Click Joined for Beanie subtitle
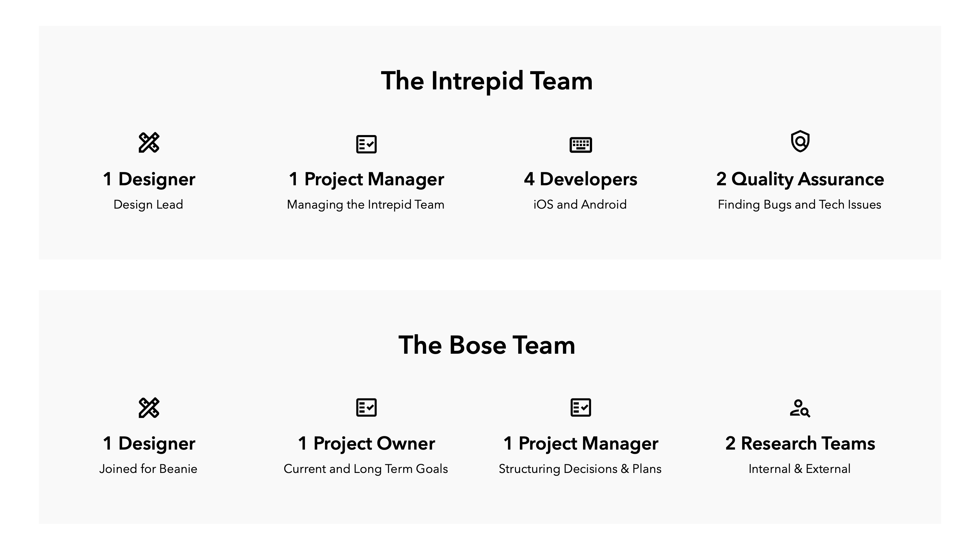The image size is (980, 550). 148,469
